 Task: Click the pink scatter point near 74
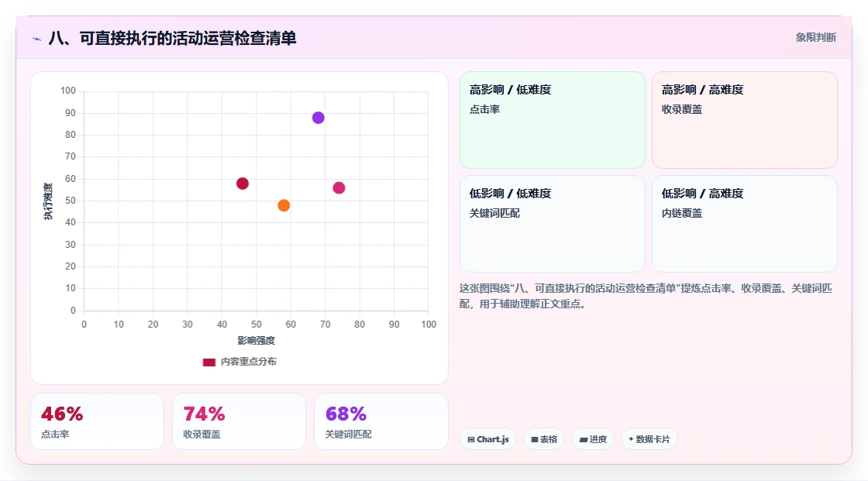pyautogui.click(x=339, y=188)
